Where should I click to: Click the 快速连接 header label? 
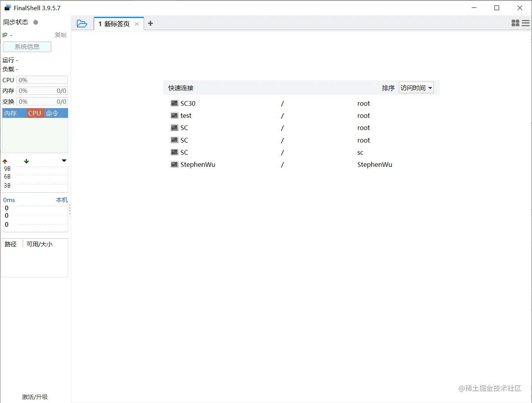click(181, 88)
